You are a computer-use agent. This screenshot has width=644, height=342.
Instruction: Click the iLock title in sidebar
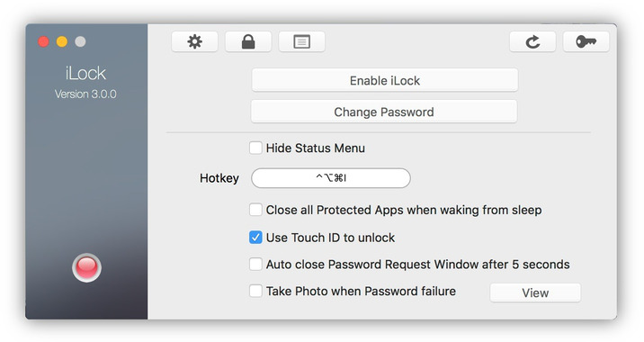(x=85, y=74)
